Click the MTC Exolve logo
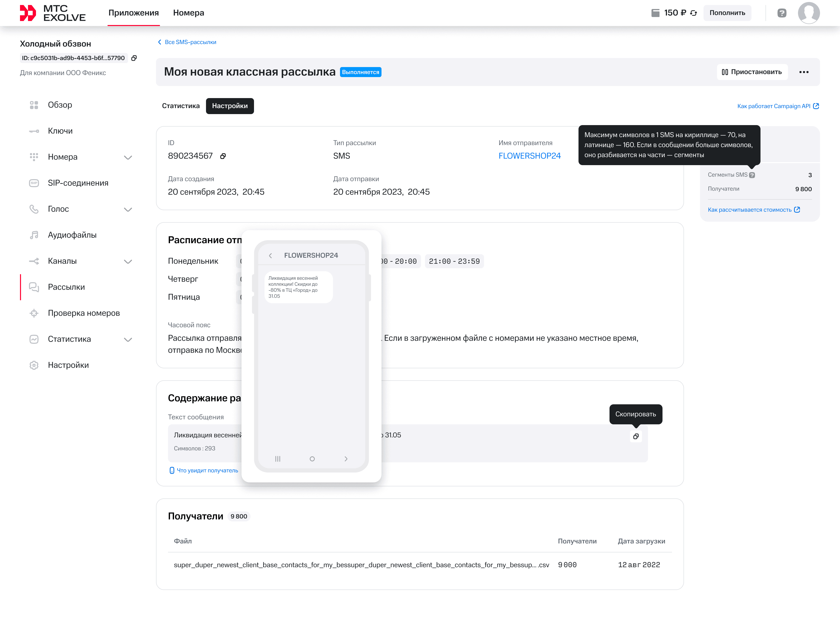The height and width of the screenshot is (630, 840). click(x=52, y=13)
